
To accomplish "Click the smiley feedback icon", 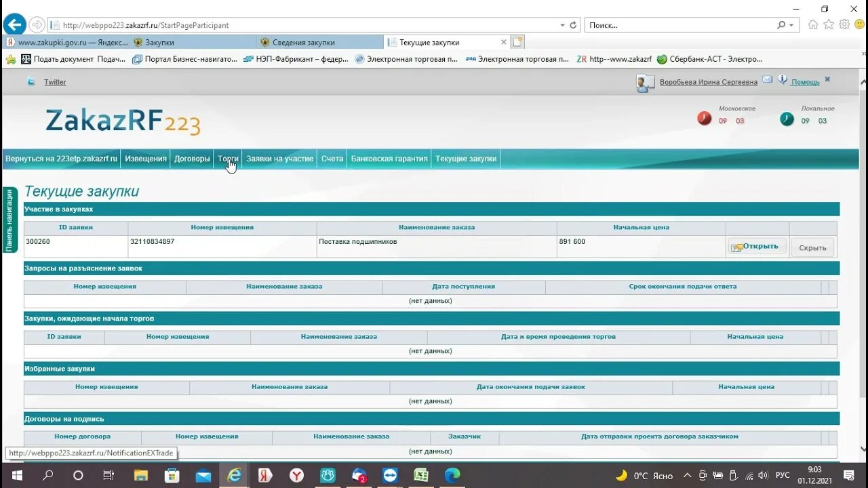I will pos(859,24).
